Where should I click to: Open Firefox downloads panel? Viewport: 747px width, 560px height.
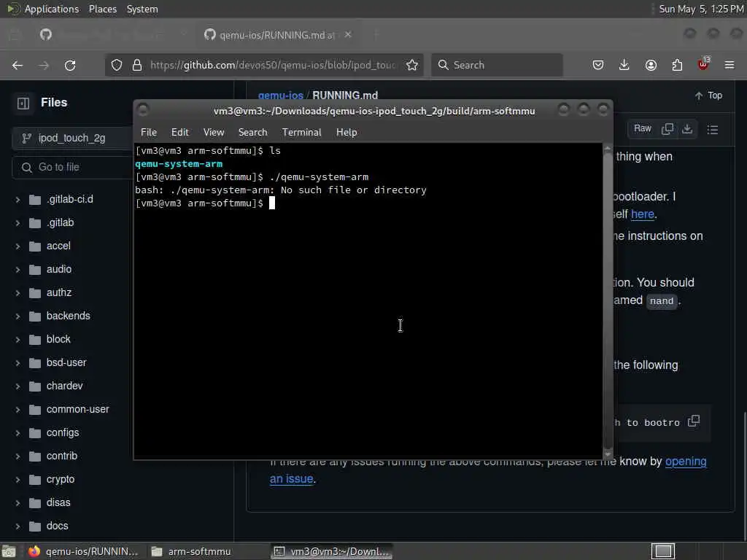tap(624, 65)
